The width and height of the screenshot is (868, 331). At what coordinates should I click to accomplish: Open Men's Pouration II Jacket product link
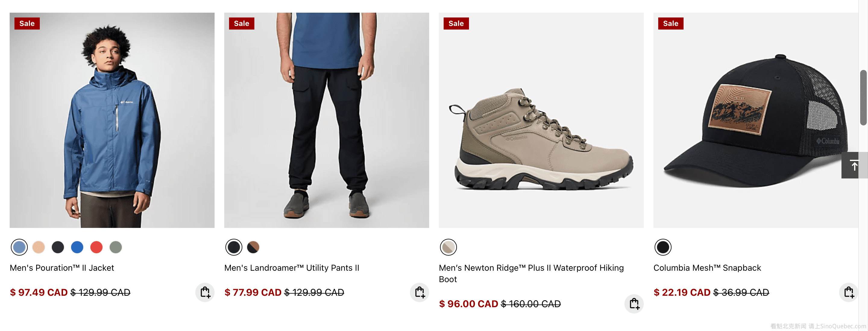62,268
